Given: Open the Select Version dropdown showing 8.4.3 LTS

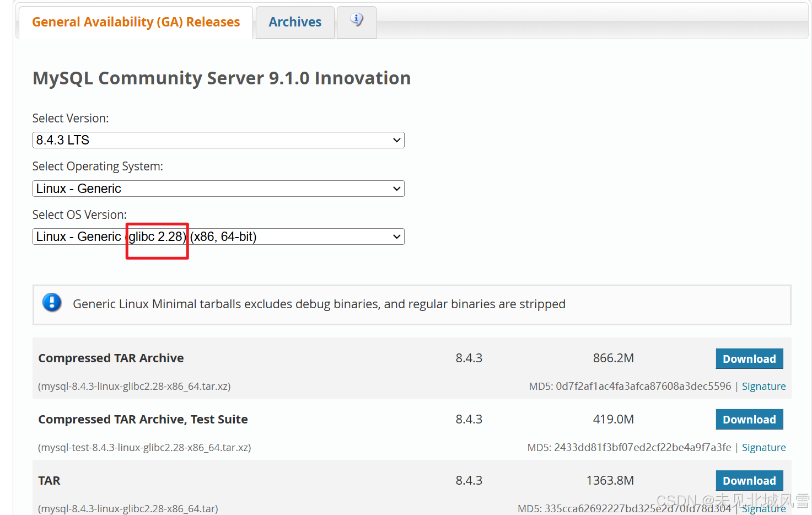Looking at the screenshot, I should click(218, 140).
